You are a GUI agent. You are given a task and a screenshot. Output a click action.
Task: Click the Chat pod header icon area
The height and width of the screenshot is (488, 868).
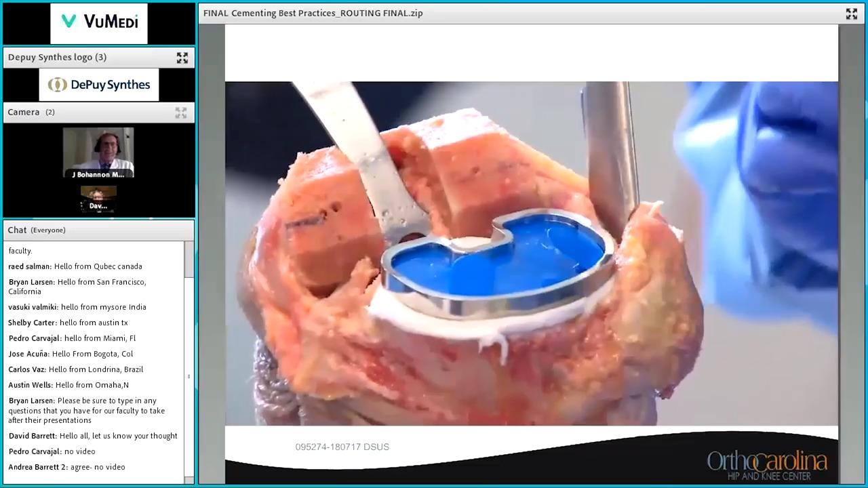click(98, 230)
